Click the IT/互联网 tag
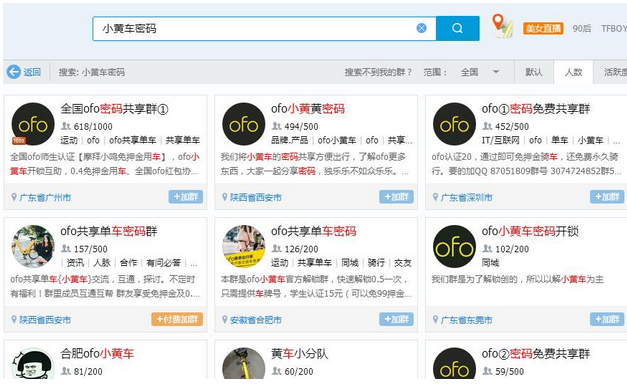 (501, 140)
